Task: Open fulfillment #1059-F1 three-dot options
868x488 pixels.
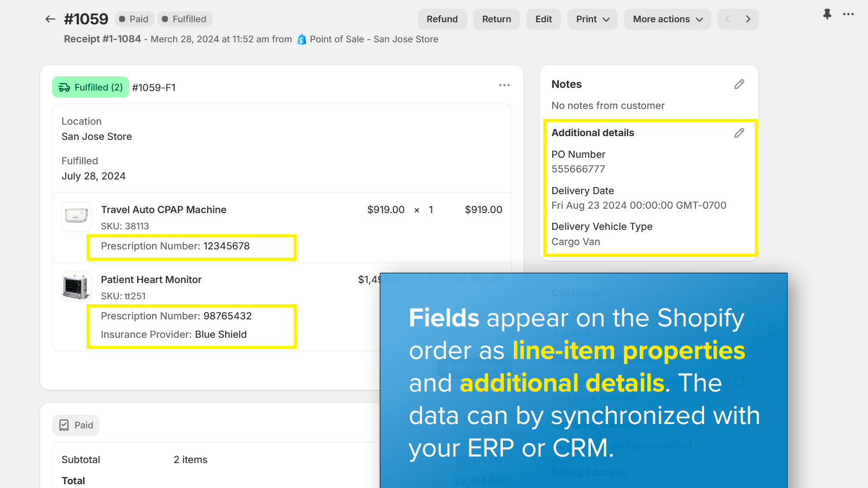Action: pos(504,85)
